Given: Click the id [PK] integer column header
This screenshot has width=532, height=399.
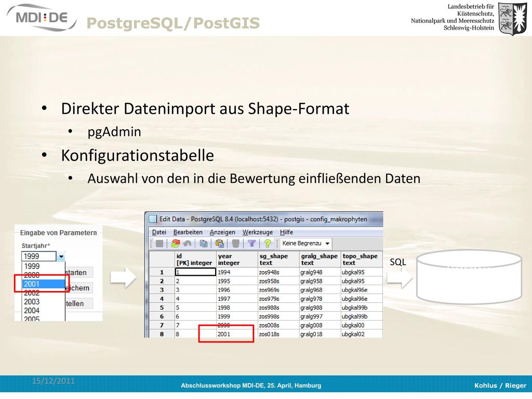Looking at the screenshot, I should [195, 260].
